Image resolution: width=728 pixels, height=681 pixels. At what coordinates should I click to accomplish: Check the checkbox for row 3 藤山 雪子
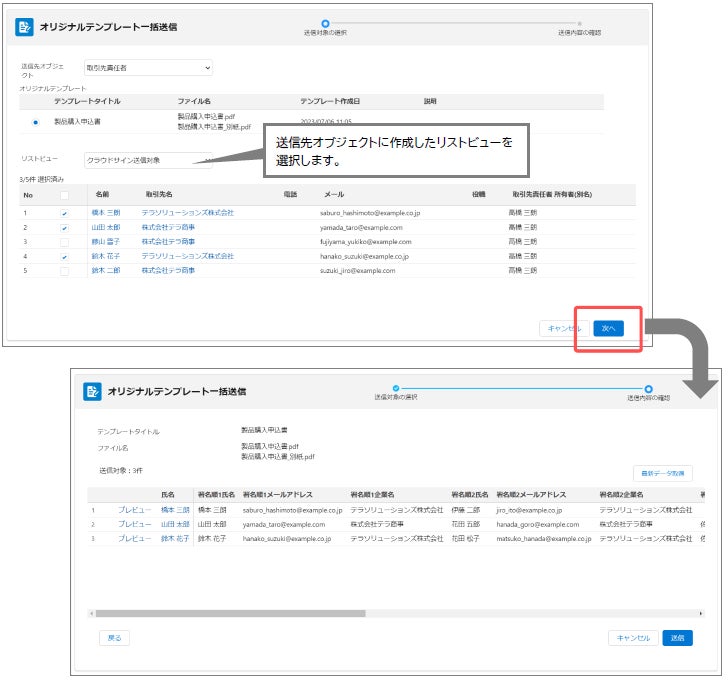[65, 242]
